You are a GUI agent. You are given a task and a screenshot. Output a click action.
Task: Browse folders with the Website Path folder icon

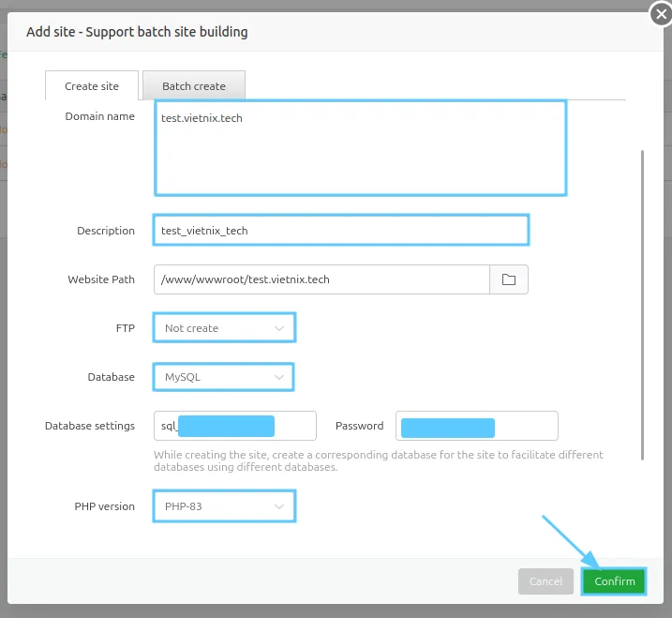tap(509, 279)
